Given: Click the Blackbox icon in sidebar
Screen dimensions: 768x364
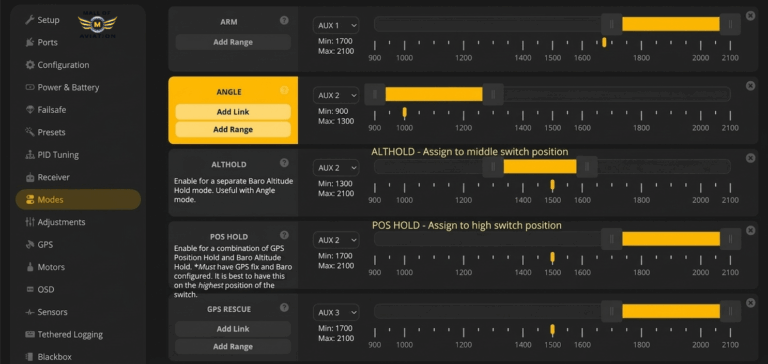Looking at the screenshot, I should 30,357.
